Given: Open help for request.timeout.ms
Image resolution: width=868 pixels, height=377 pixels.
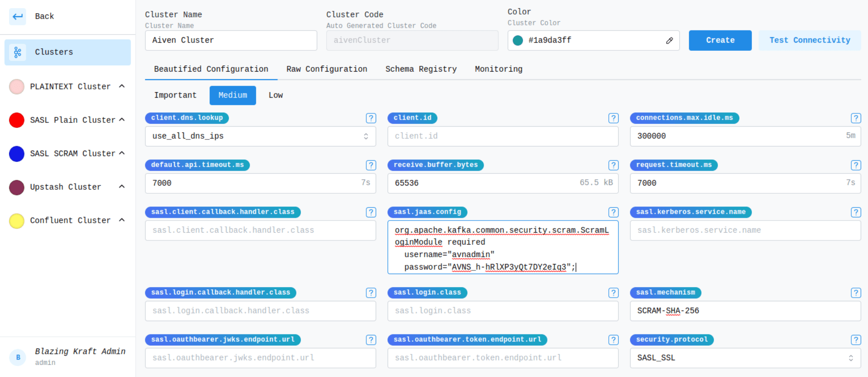Looking at the screenshot, I should pyautogui.click(x=856, y=165).
